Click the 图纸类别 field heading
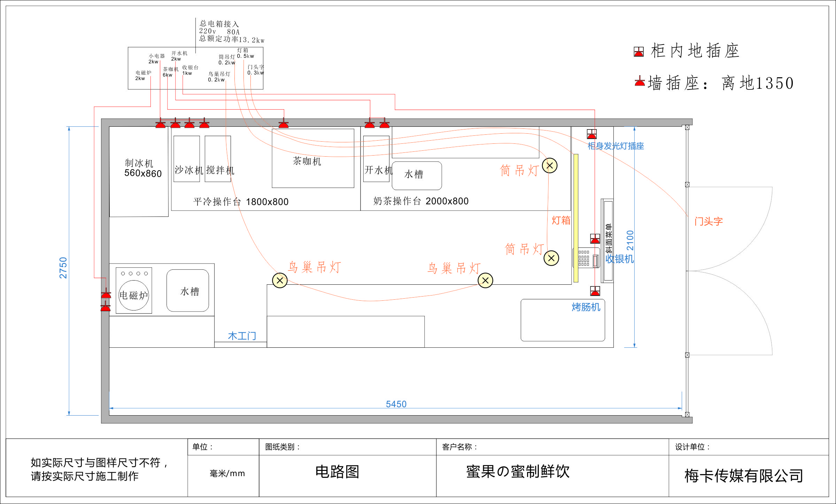Viewport: 836px width, 504px height. [282, 447]
